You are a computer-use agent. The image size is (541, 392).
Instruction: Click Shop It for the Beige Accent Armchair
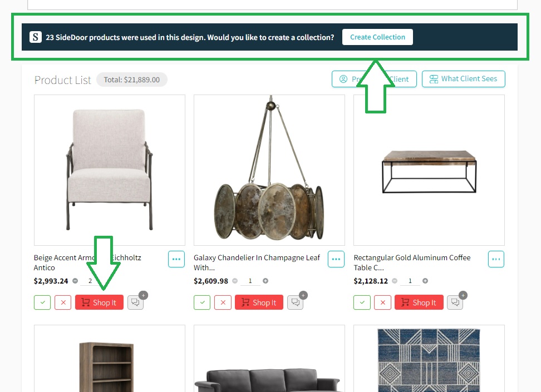(x=100, y=302)
